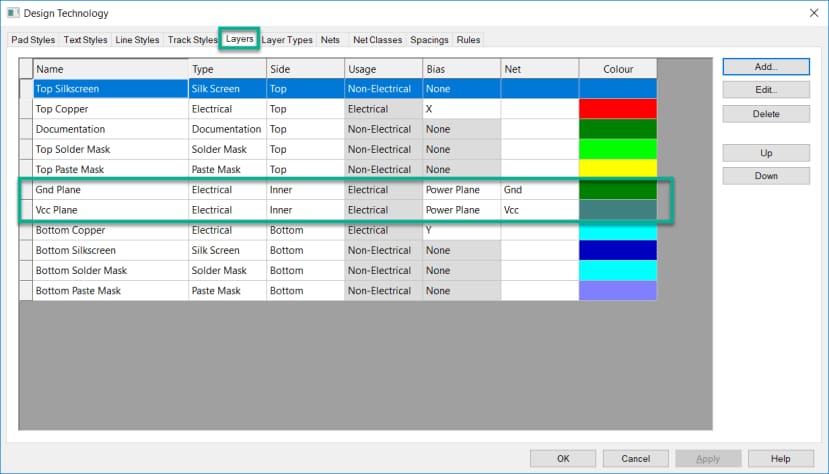Click the Design Technology title bar icon
Viewport: 829px width, 474px height.
point(13,13)
